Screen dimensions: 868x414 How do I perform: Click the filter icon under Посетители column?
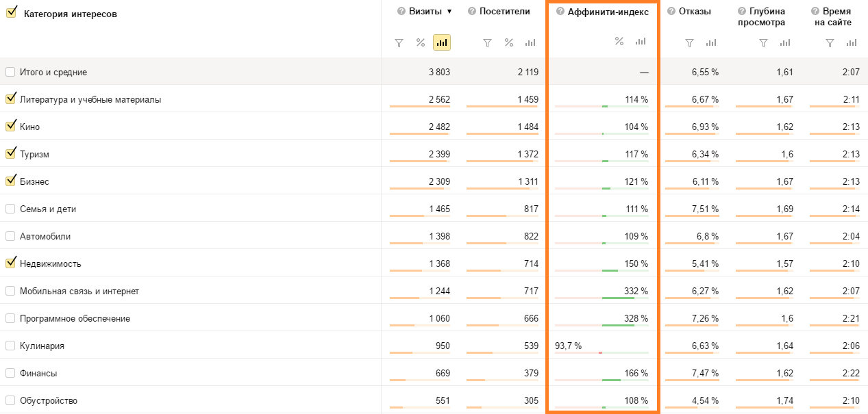[x=487, y=42]
